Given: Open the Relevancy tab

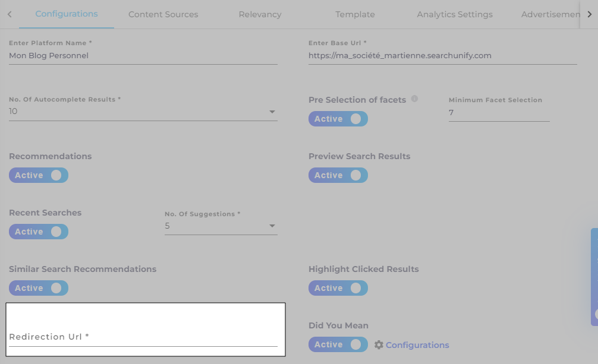Looking at the screenshot, I should [x=260, y=14].
